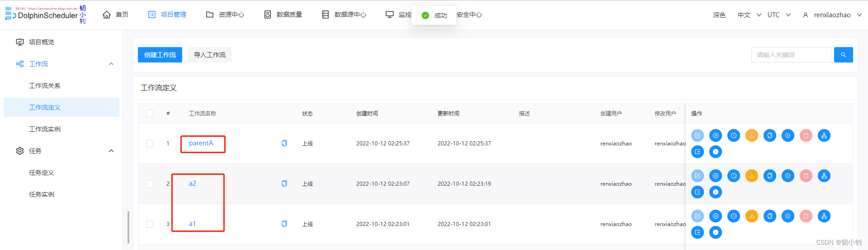Open the renxiaozhao user menu

832,15
